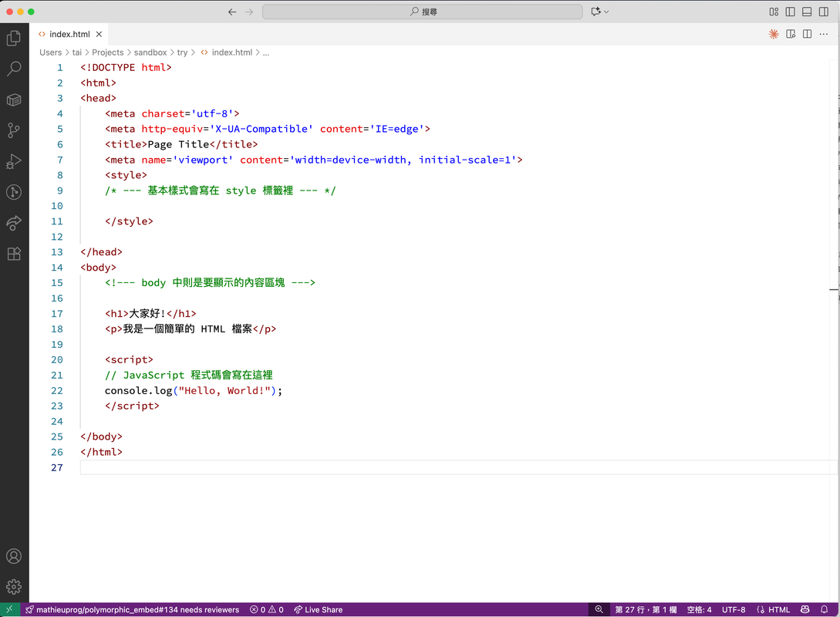Open breadcrumb 'Users' folder
840x617 pixels.
coord(50,52)
